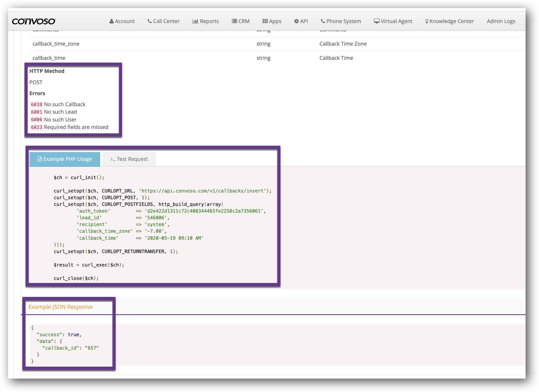Open the API menu

coord(301,21)
